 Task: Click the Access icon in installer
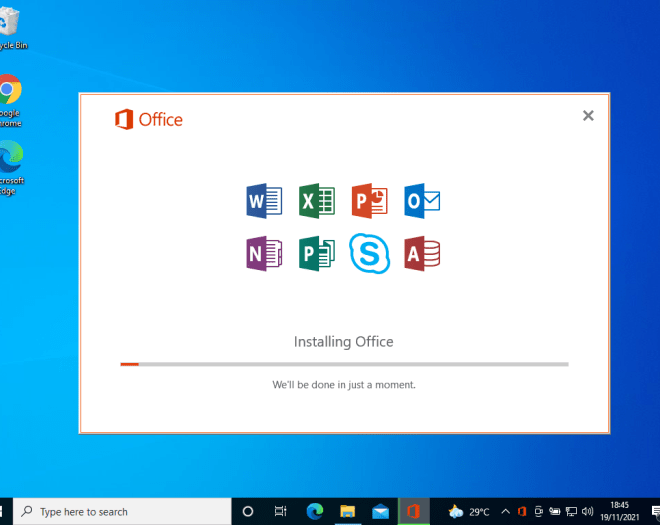[422, 253]
